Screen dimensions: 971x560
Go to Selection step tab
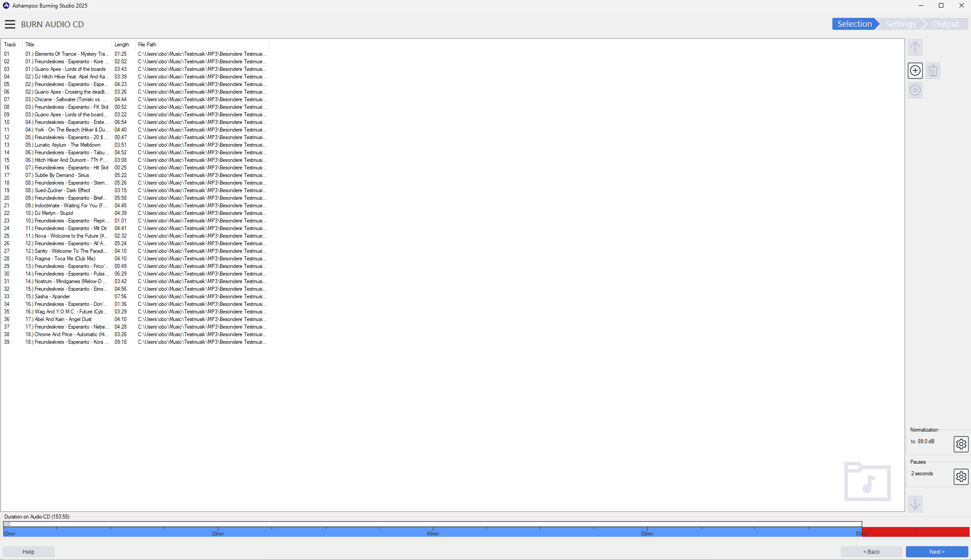pyautogui.click(x=854, y=24)
